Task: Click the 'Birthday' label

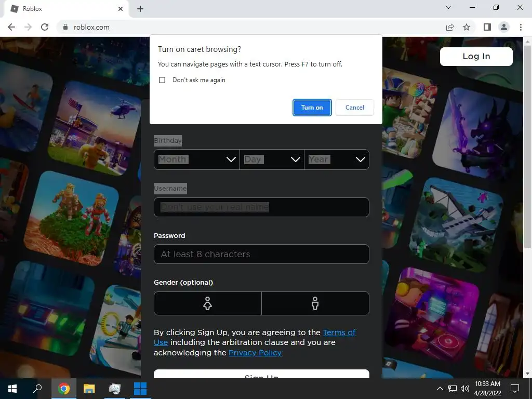Action: coord(168,140)
